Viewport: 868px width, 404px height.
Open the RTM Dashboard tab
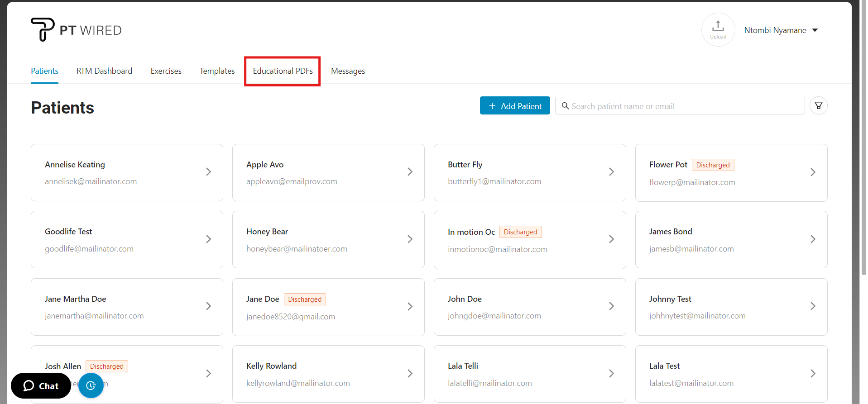pyautogui.click(x=104, y=71)
